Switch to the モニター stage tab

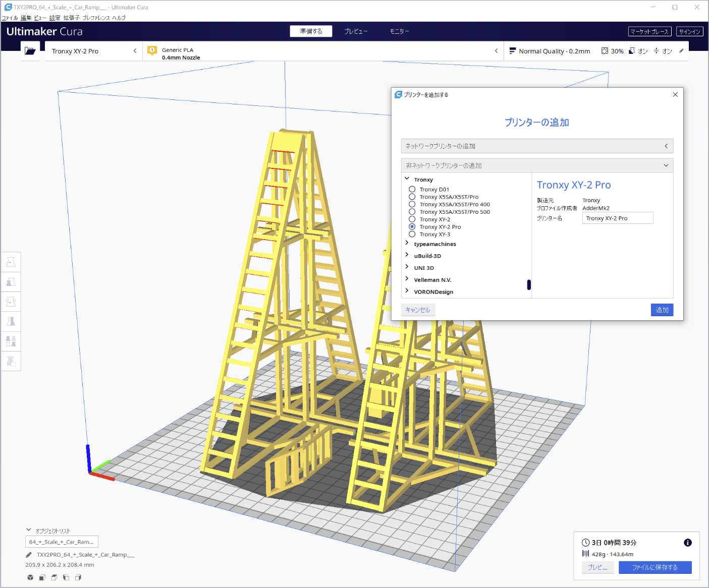click(x=399, y=31)
